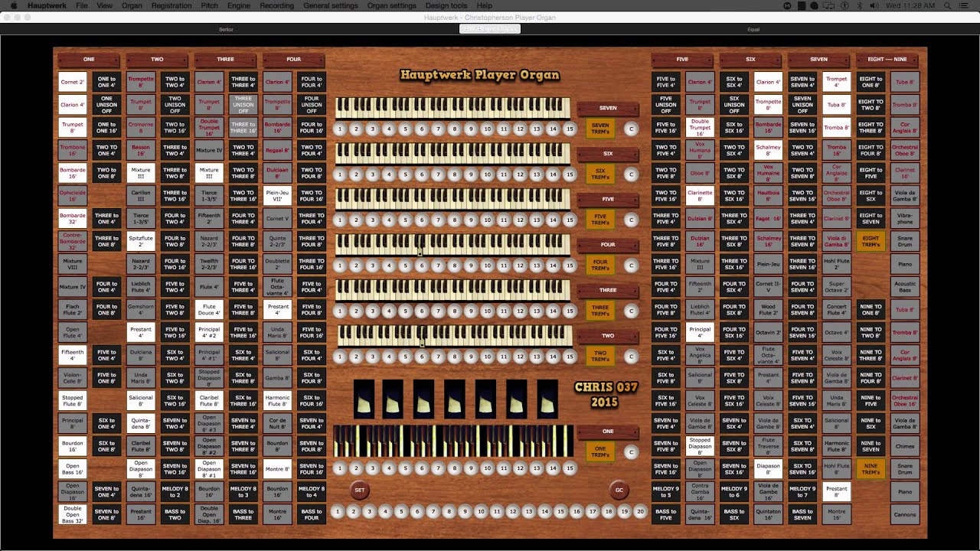Click piston 15 under the top manual
The image size is (980, 551).
click(x=569, y=129)
